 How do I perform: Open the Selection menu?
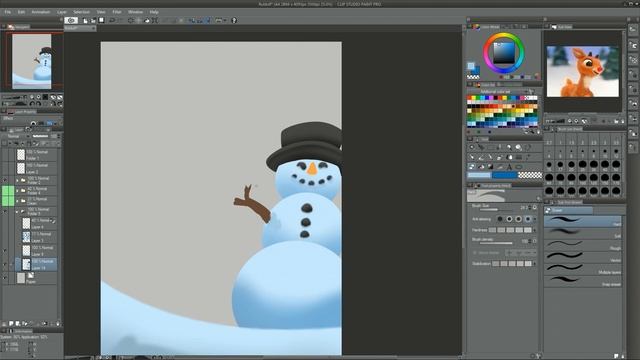click(x=81, y=12)
